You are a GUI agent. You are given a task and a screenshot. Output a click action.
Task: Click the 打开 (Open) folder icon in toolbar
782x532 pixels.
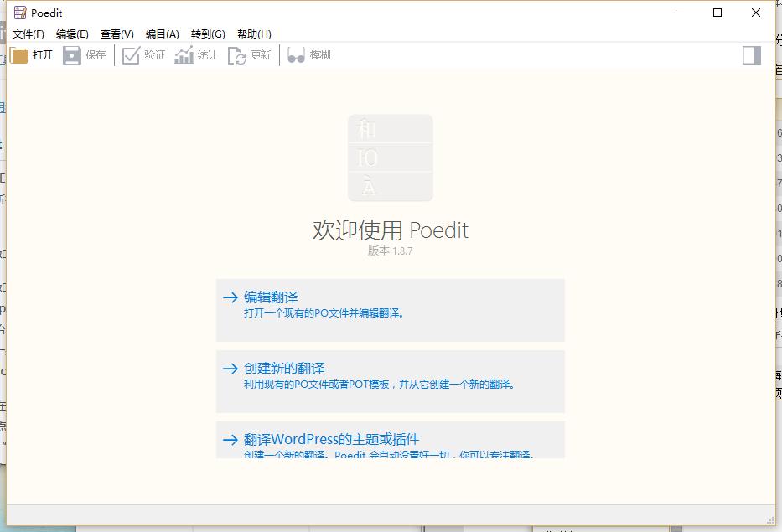coord(20,55)
